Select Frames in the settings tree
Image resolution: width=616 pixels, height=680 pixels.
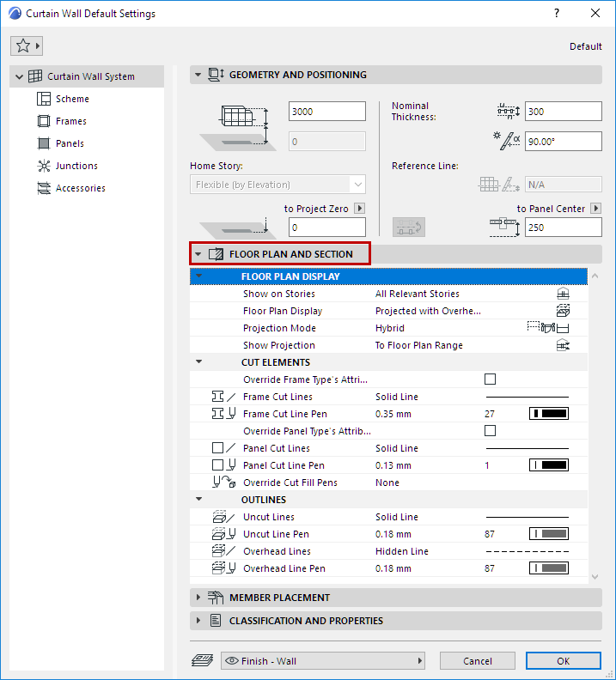[70, 121]
